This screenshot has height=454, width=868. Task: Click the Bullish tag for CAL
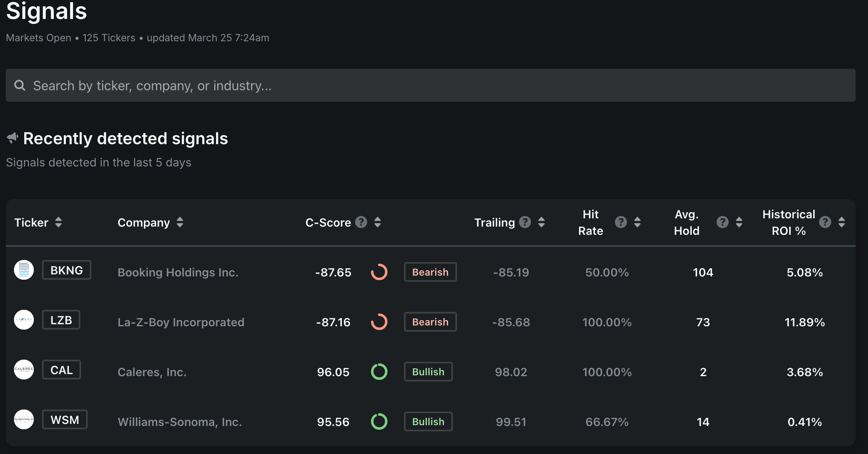(428, 372)
